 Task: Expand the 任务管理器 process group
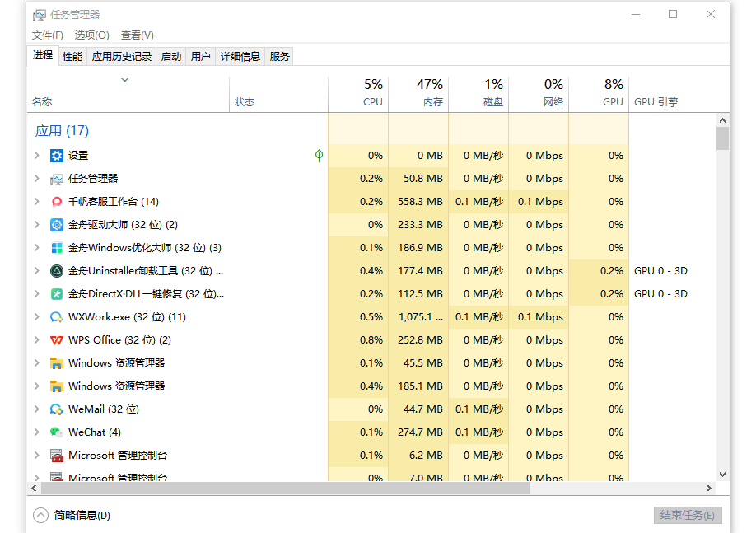(36, 179)
